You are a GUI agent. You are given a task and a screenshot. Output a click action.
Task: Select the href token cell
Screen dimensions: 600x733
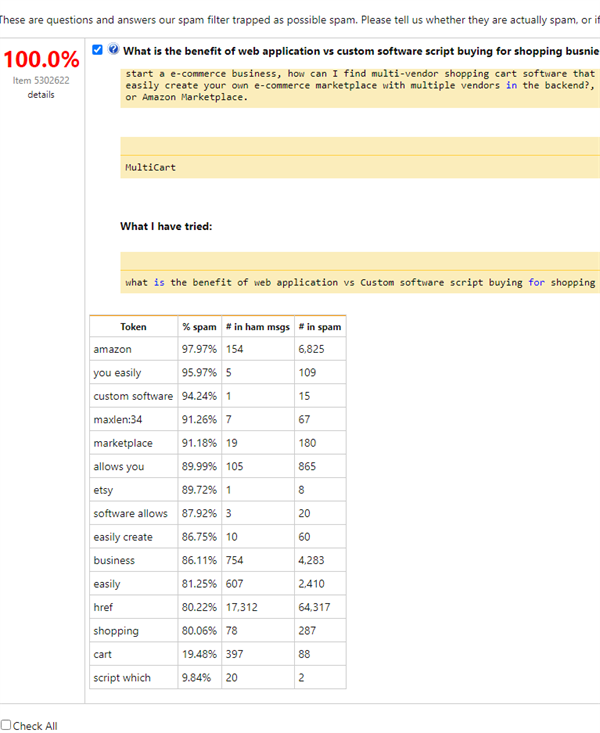pyautogui.click(x=134, y=607)
